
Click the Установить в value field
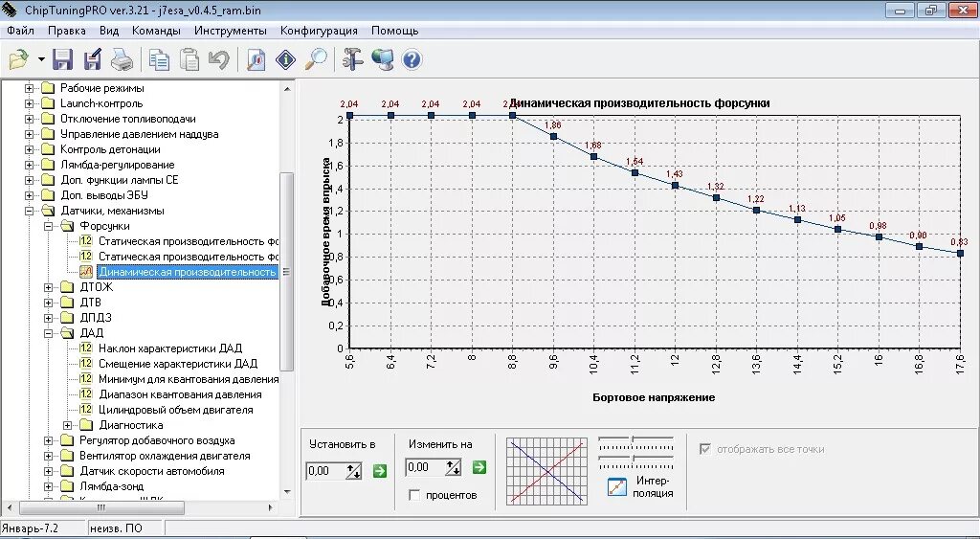click(325, 471)
